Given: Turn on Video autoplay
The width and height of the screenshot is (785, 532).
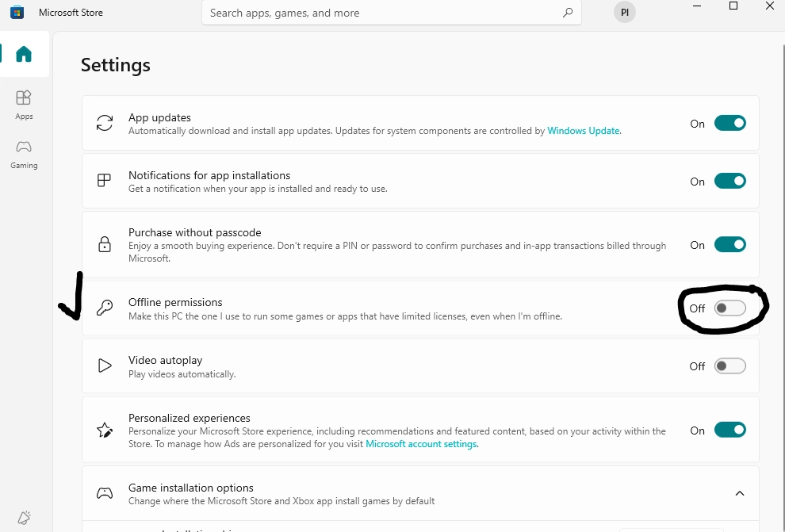Looking at the screenshot, I should [729, 366].
